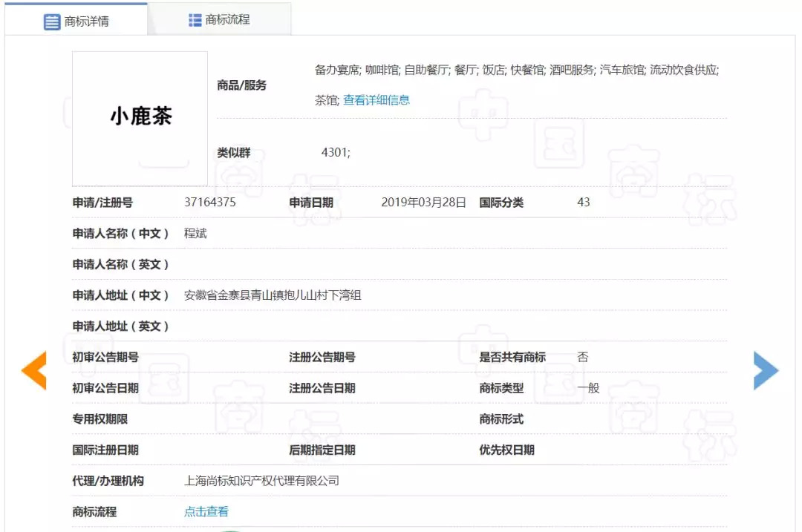Click the bullet-list icon beside 商标流程
Viewport: 802px width, 532px height.
pyautogui.click(x=195, y=20)
